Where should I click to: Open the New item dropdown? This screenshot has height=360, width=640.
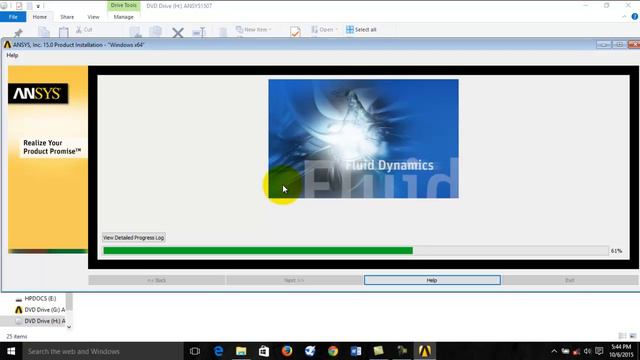(253, 29)
